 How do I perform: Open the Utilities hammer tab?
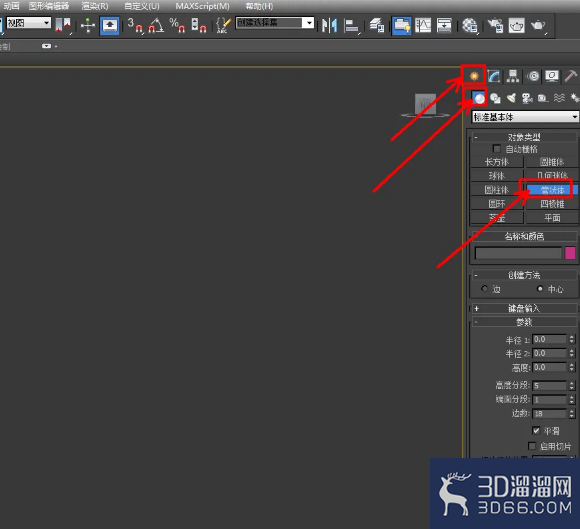(570, 76)
